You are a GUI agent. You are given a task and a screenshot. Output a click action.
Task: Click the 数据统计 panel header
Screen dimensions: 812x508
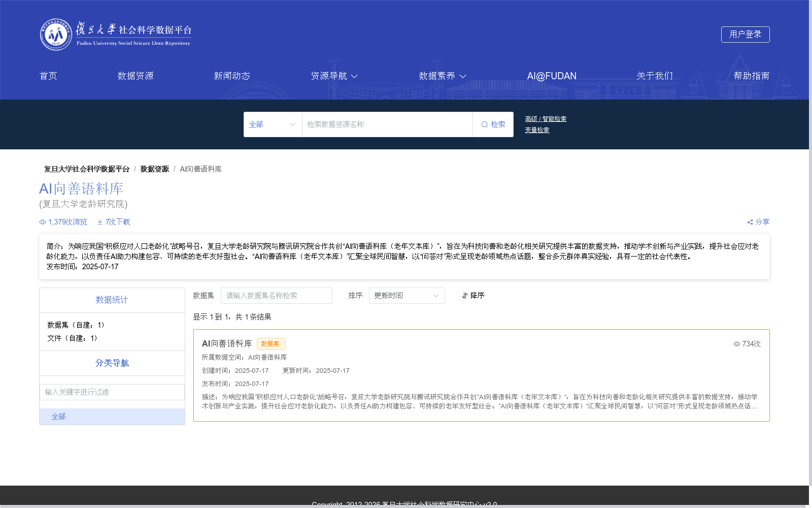coord(112,300)
